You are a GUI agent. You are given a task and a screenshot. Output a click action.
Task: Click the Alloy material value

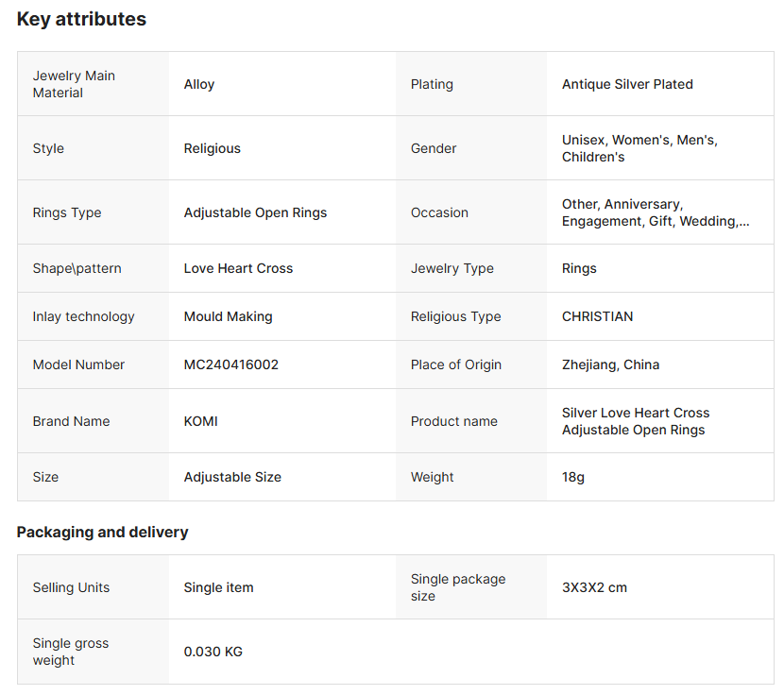(199, 84)
